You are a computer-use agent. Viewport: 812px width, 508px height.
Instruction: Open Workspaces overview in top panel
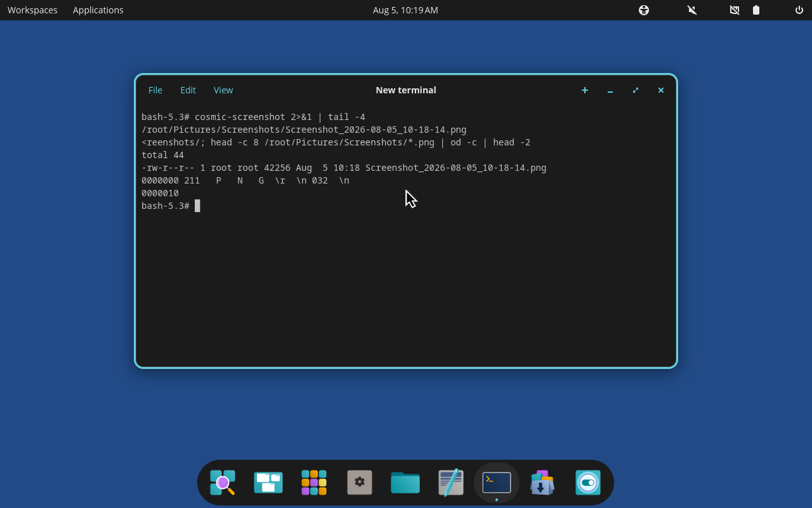(32, 10)
